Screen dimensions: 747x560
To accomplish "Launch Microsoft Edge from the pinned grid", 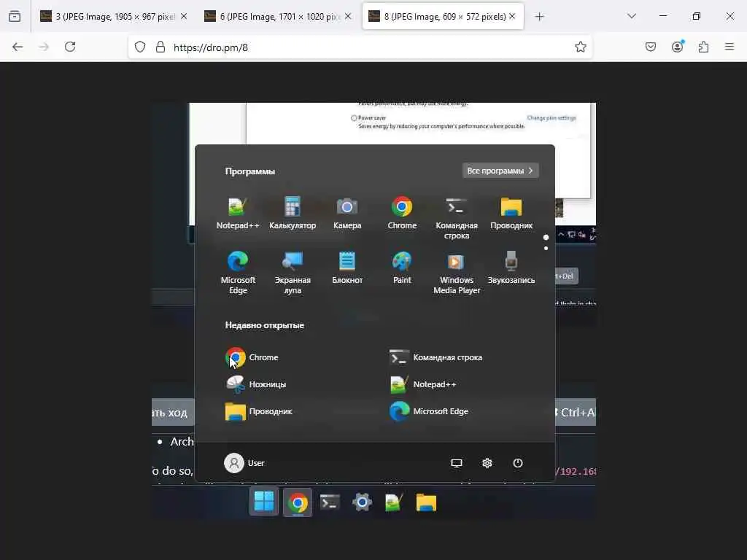I will pos(238,273).
